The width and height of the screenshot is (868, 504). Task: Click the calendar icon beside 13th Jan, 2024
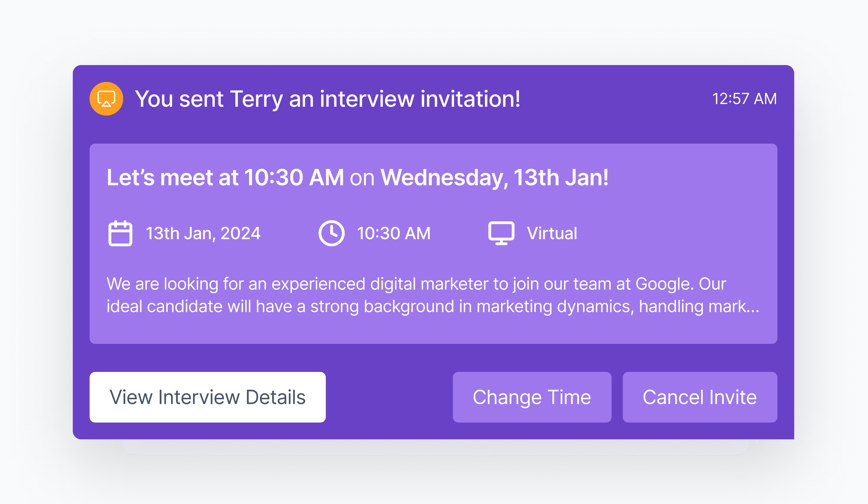(x=120, y=233)
